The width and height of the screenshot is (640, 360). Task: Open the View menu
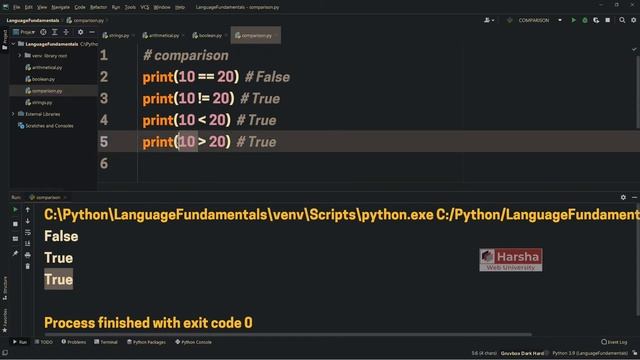click(42, 7)
